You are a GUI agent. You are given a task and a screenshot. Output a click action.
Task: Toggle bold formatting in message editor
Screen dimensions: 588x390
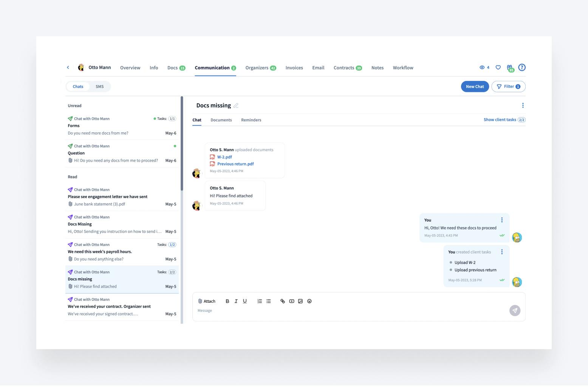point(227,301)
